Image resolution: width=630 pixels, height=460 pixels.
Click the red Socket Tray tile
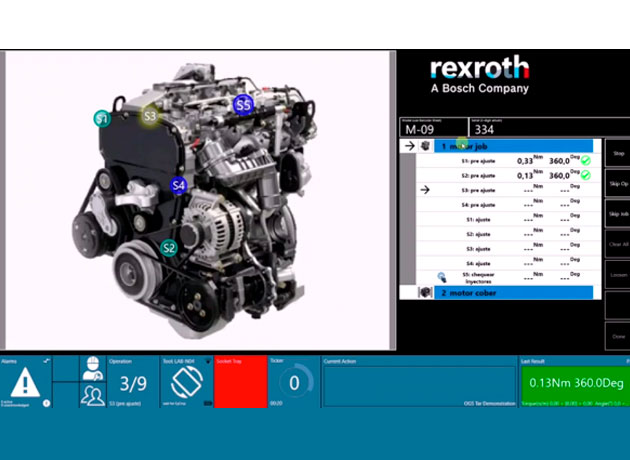241,382
